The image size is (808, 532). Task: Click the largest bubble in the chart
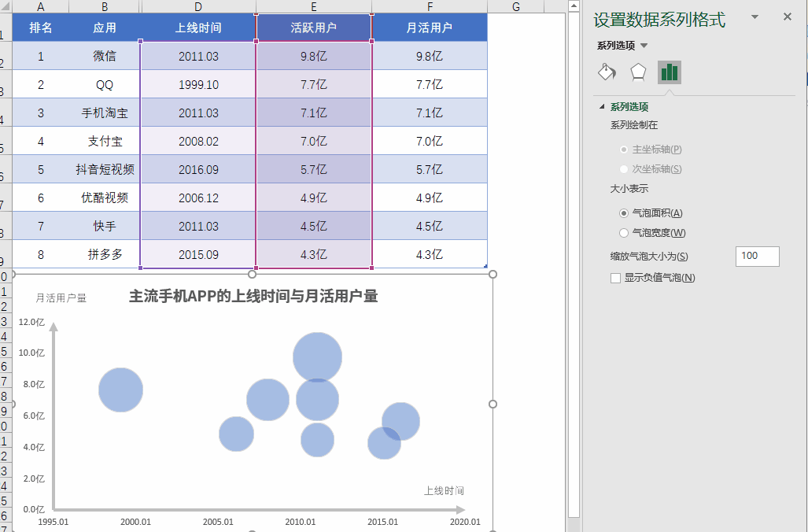[x=317, y=357]
